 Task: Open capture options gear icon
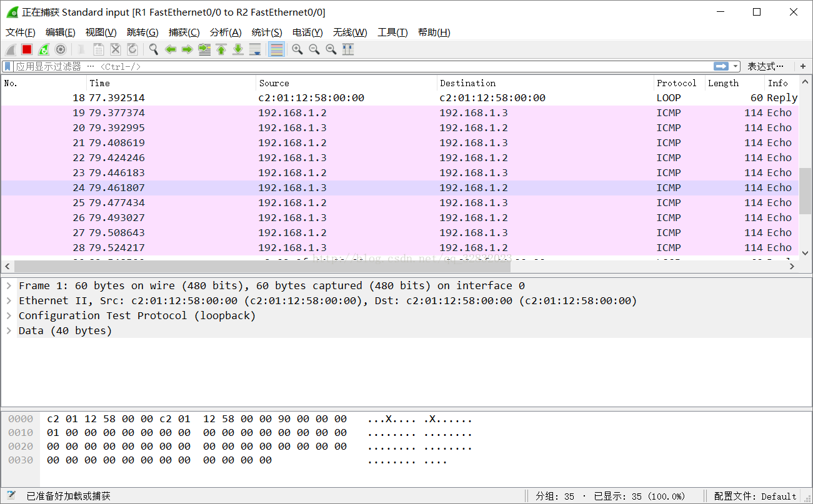pyautogui.click(x=61, y=49)
